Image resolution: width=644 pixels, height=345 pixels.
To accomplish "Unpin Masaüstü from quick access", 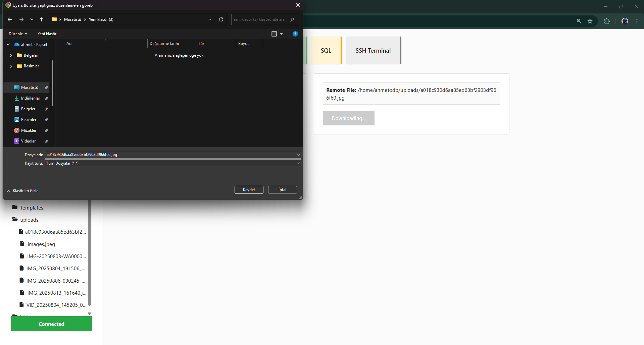I will (46, 87).
